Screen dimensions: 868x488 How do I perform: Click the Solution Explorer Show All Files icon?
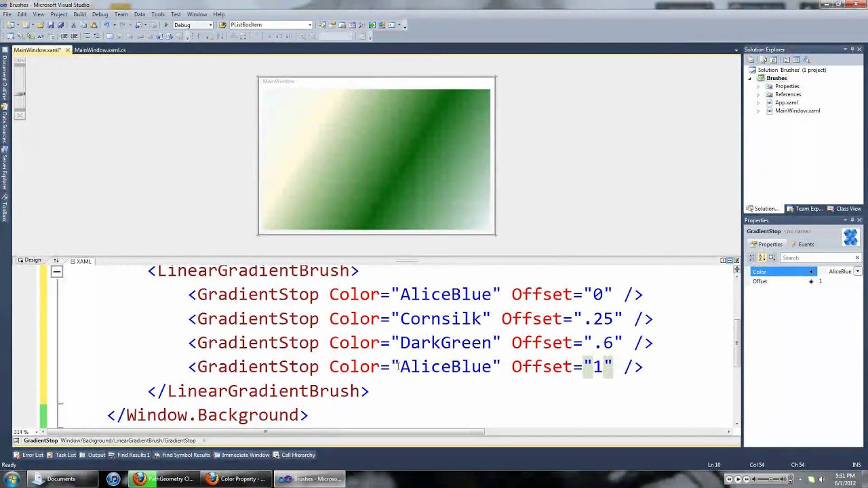click(764, 60)
